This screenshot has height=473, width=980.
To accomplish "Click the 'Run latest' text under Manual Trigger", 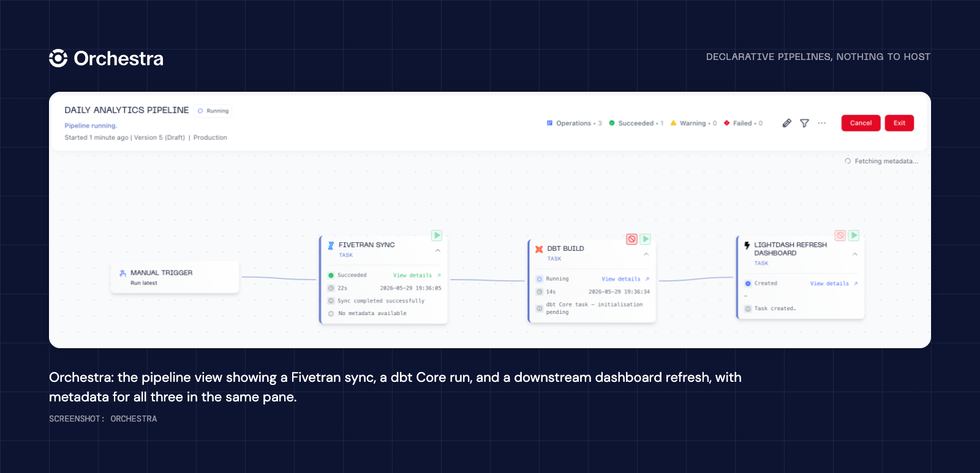I will (144, 283).
